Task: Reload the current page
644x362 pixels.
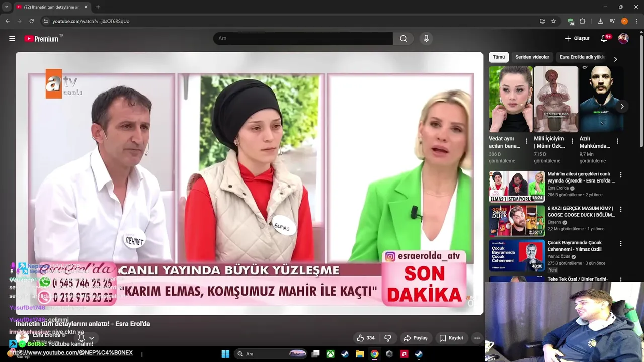Action: click(x=31, y=21)
